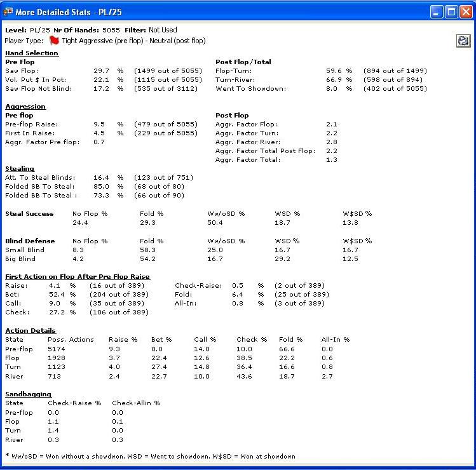Click River All-In % value 2.7

coord(327,376)
